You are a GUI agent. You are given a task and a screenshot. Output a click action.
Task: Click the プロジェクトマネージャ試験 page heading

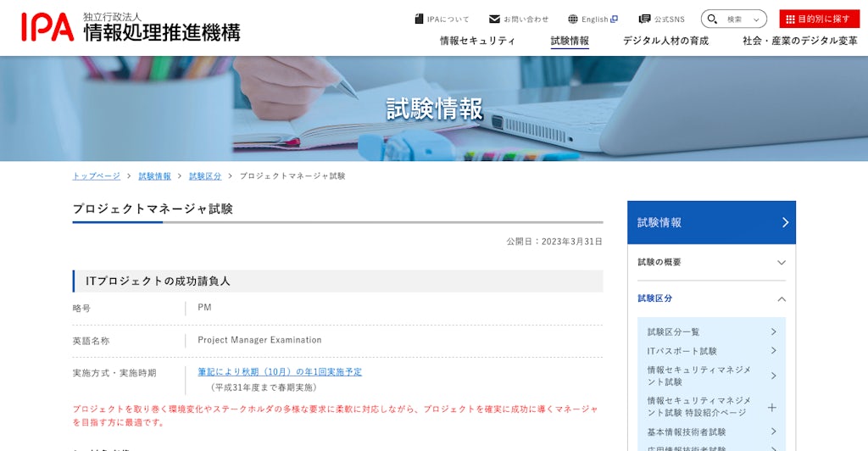[x=153, y=209]
